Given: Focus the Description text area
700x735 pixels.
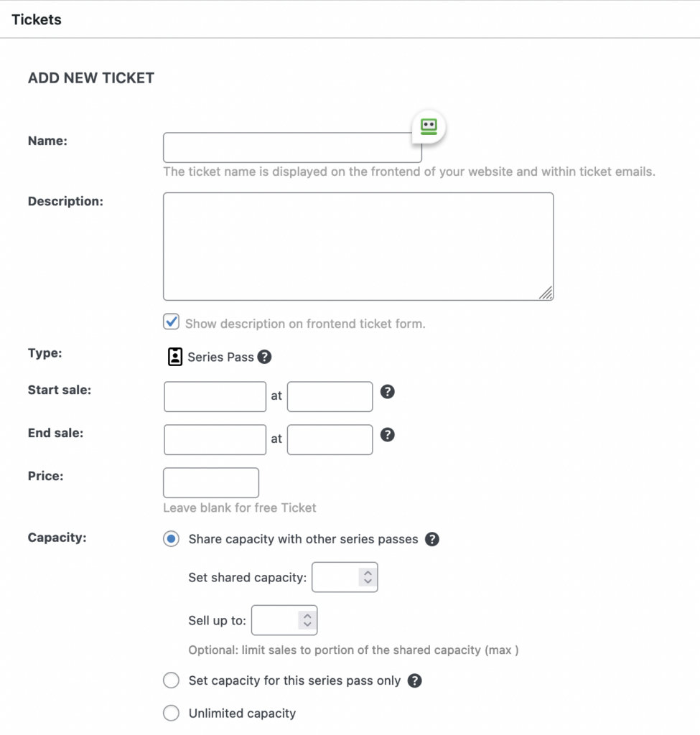Looking at the screenshot, I should click(358, 246).
